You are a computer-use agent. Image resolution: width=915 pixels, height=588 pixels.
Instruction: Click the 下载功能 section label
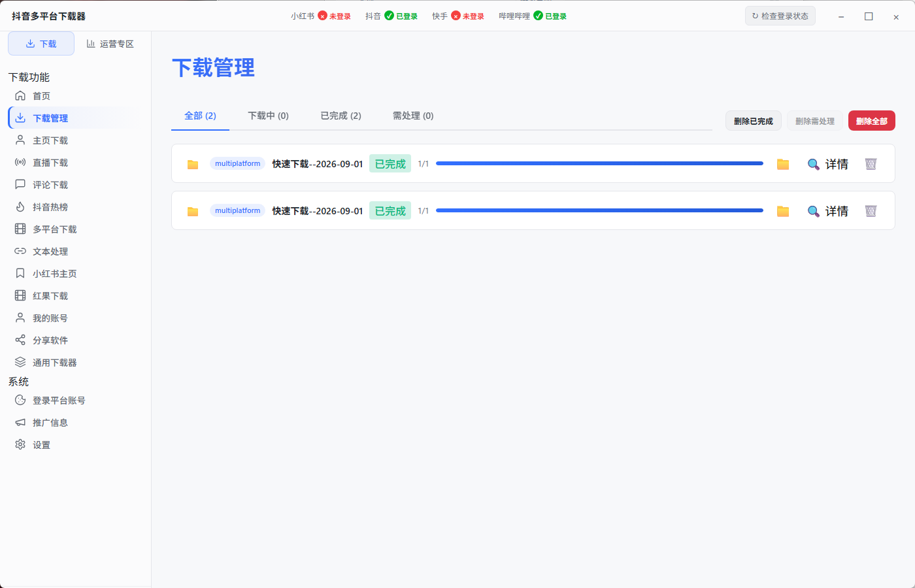pyautogui.click(x=29, y=77)
